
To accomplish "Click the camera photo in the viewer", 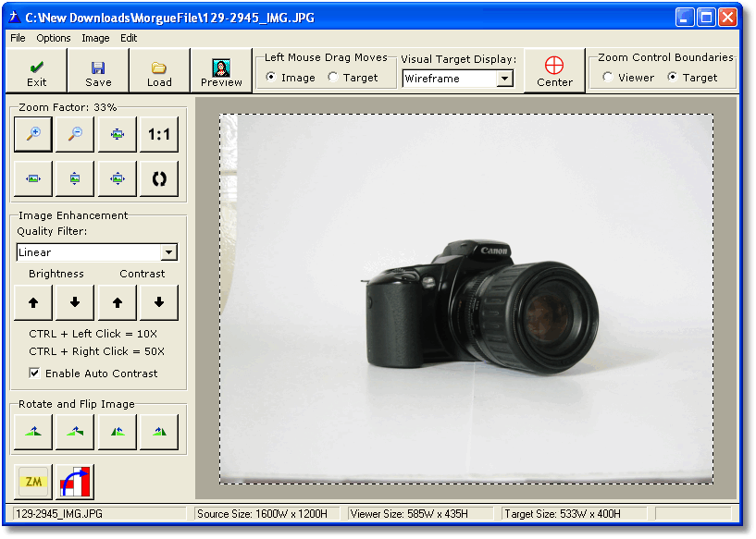I will coord(466,299).
